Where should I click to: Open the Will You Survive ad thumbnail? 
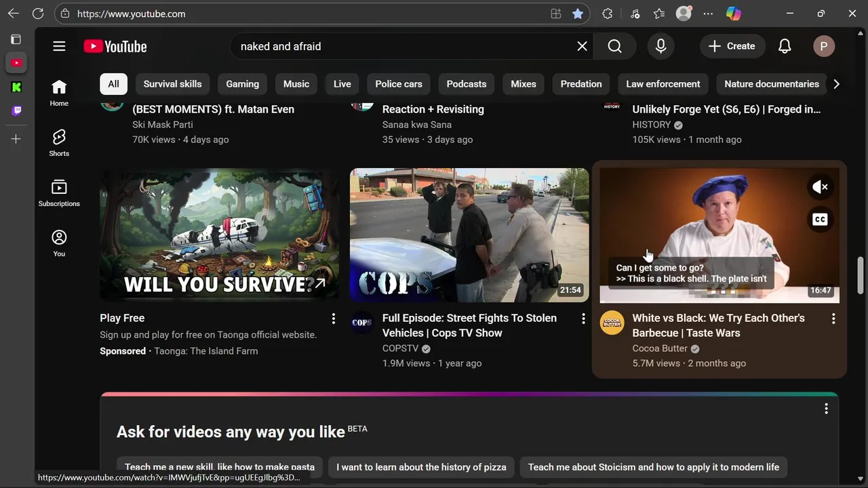click(219, 235)
